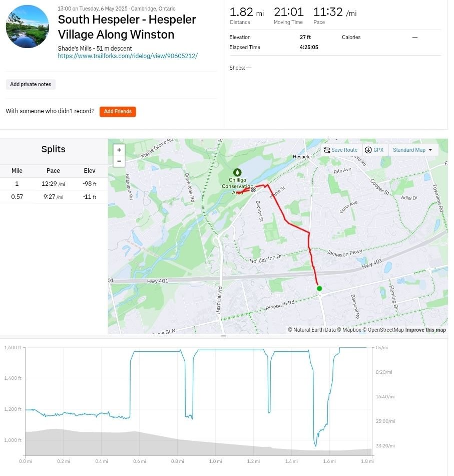This screenshot has height=476, width=454.
Task: Click the checkered finish marker on map
Action: tap(253, 190)
